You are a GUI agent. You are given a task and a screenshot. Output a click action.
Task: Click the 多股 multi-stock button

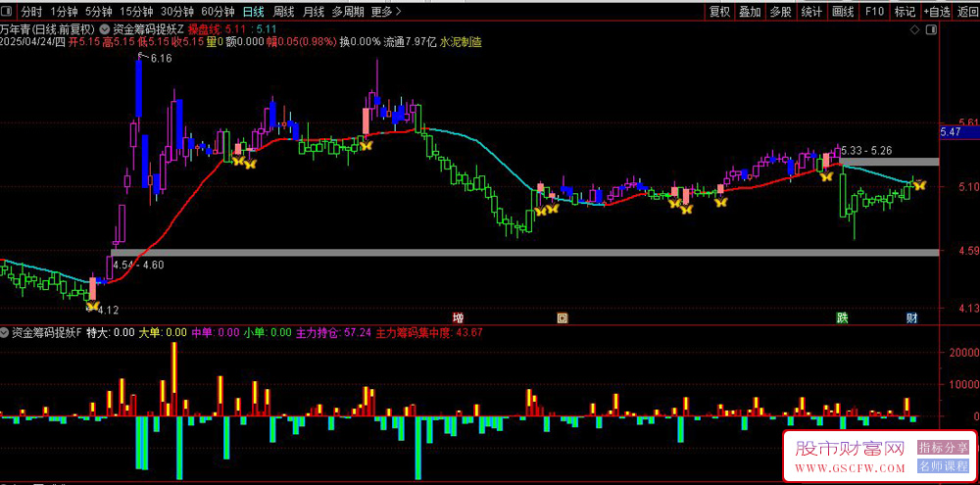[780, 11]
